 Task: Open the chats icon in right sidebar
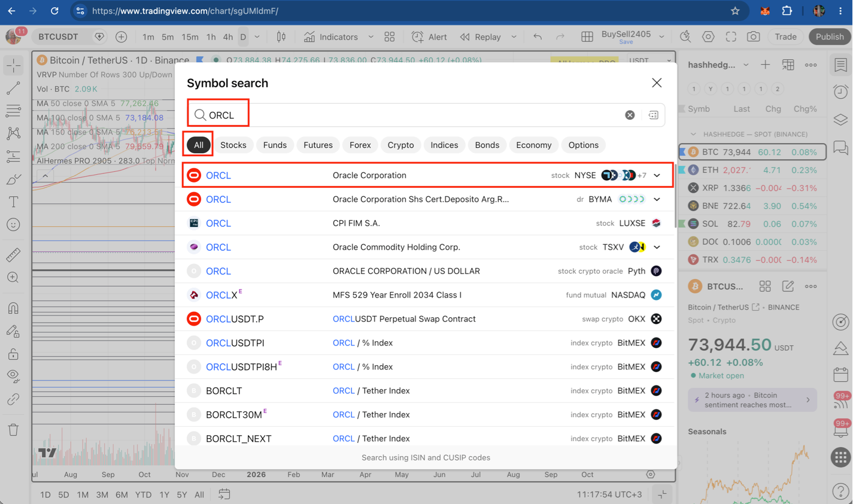tap(841, 147)
